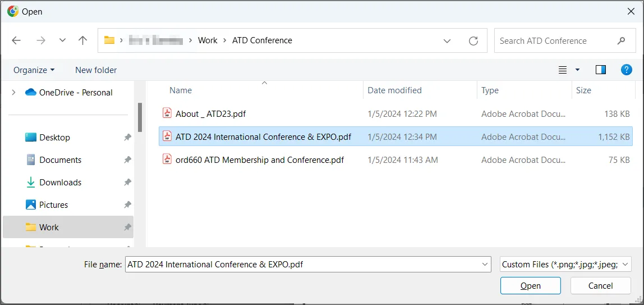Click the sidebar vertical scrollbar

pyautogui.click(x=140, y=117)
